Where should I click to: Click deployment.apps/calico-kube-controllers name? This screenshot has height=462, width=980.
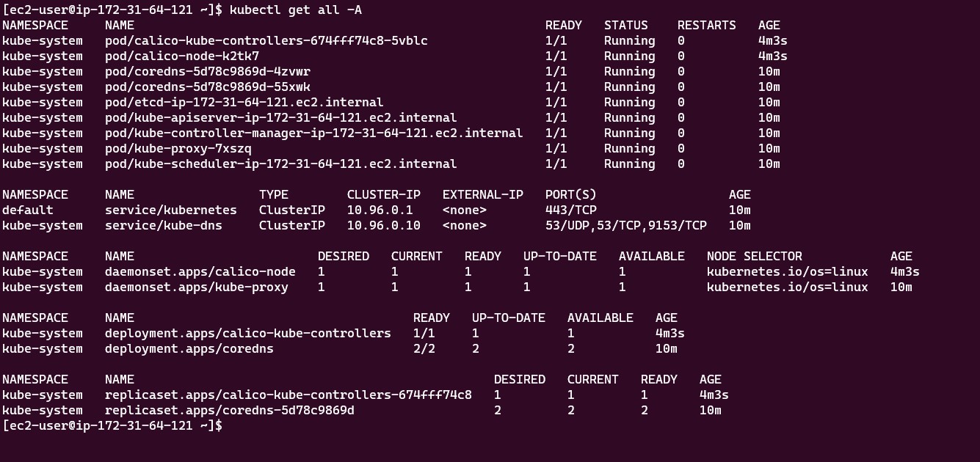pyautogui.click(x=248, y=333)
